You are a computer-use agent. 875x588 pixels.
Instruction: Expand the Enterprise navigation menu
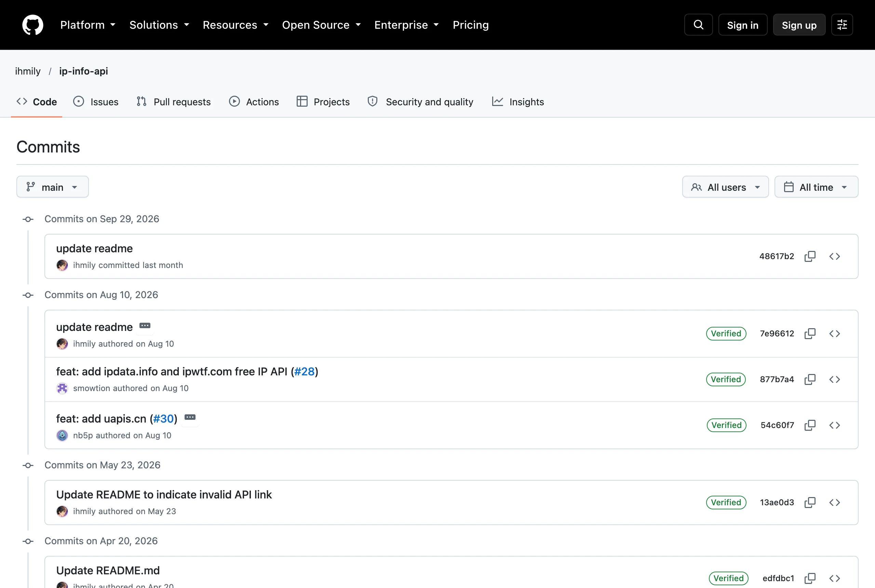[406, 25]
